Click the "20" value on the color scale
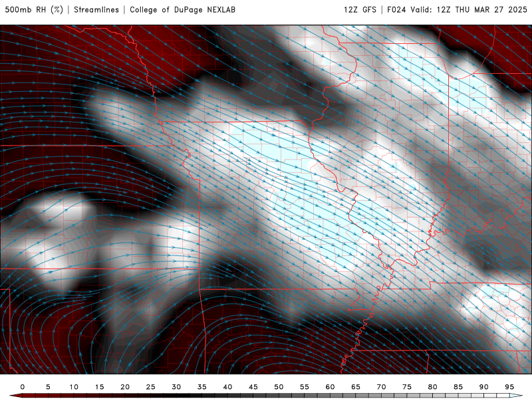Viewport: 532px width, 399px height. point(125,387)
